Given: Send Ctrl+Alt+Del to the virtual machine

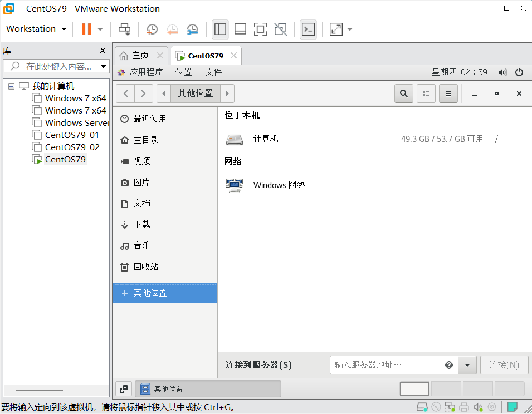Looking at the screenshot, I should pyautogui.click(x=125, y=29).
